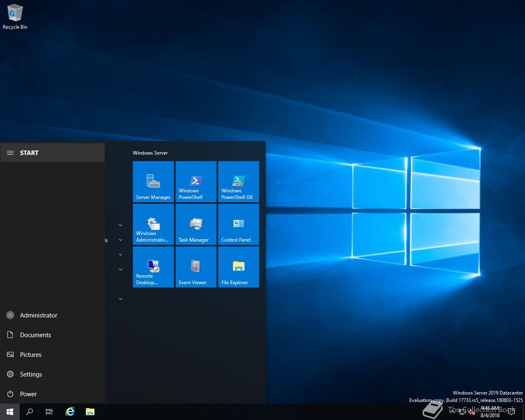The height and width of the screenshot is (420, 525).
Task: Open the Windows PowerShell ISE tile
Action: (239, 182)
